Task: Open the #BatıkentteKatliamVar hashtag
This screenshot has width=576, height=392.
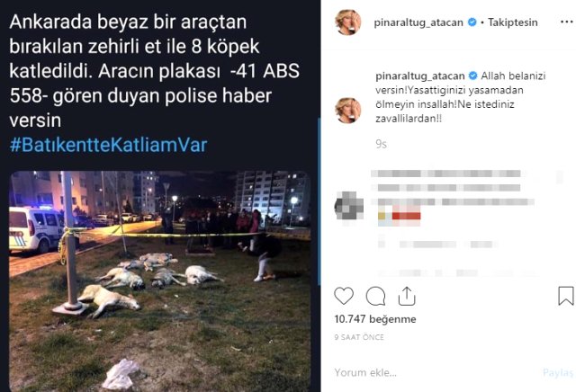Action: pyautogui.click(x=109, y=145)
